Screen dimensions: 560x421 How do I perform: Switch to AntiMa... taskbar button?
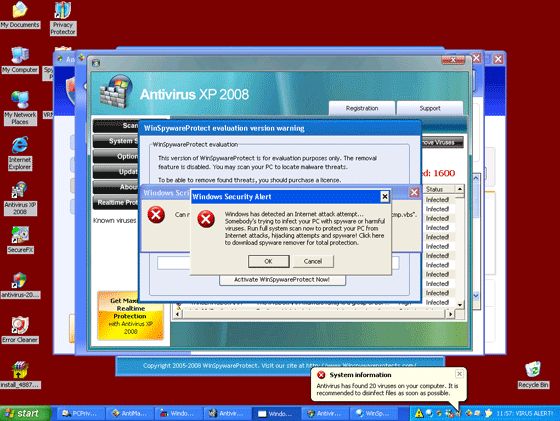[x=130, y=414]
